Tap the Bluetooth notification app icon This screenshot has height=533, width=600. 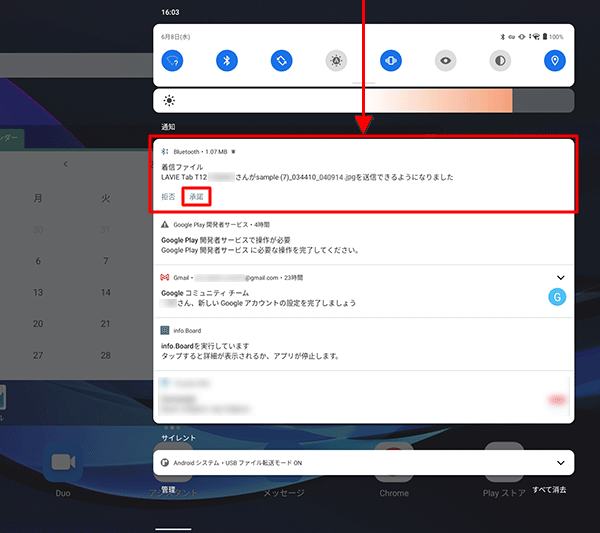[x=165, y=152]
